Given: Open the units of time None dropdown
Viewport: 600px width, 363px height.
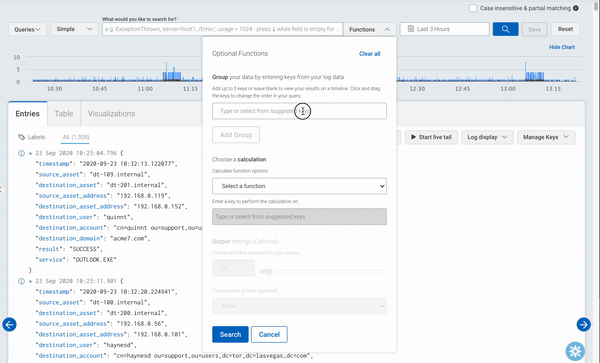Looking at the screenshot, I should (299, 306).
